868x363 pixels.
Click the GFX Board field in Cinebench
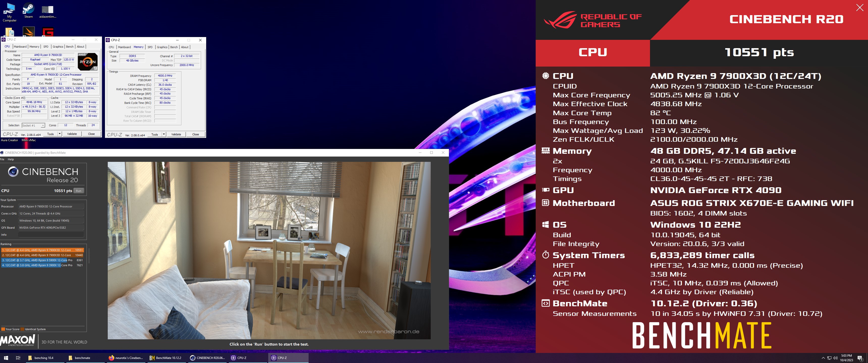pyautogui.click(x=51, y=228)
